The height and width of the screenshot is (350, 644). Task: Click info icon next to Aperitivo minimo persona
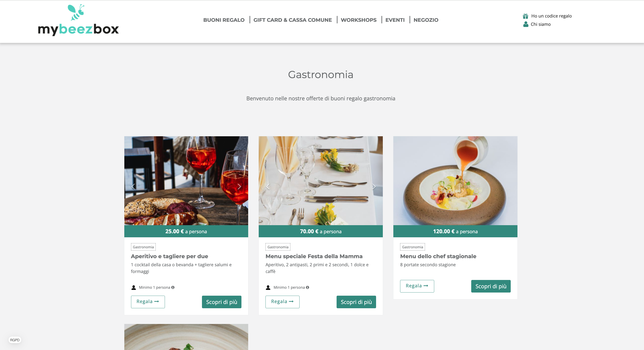pos(173,287)
